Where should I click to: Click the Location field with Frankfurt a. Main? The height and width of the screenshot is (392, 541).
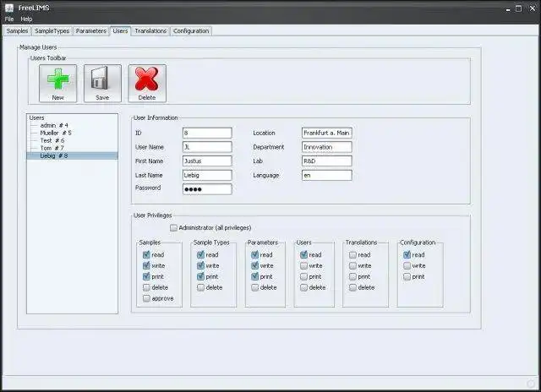pos(327,133)
